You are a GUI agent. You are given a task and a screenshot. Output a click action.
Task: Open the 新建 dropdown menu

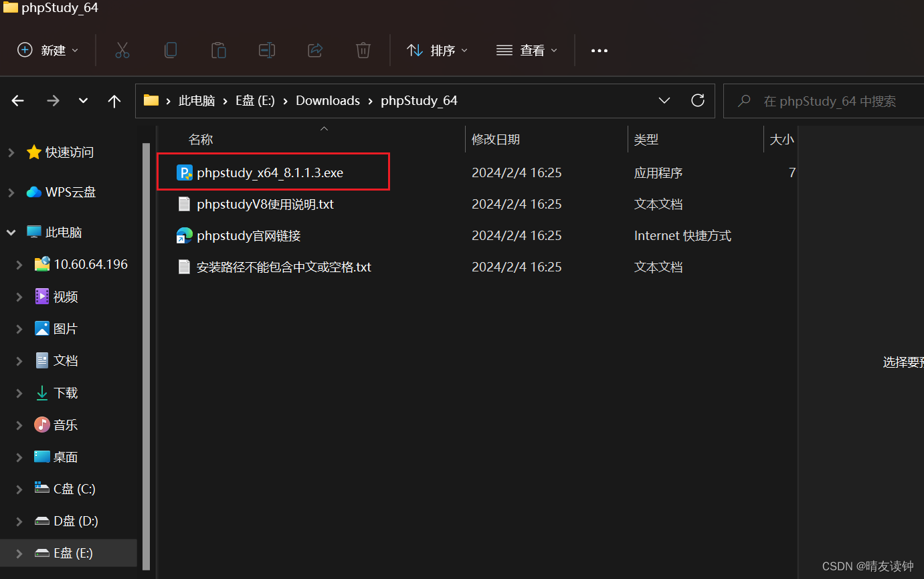(x=48, y=50)
